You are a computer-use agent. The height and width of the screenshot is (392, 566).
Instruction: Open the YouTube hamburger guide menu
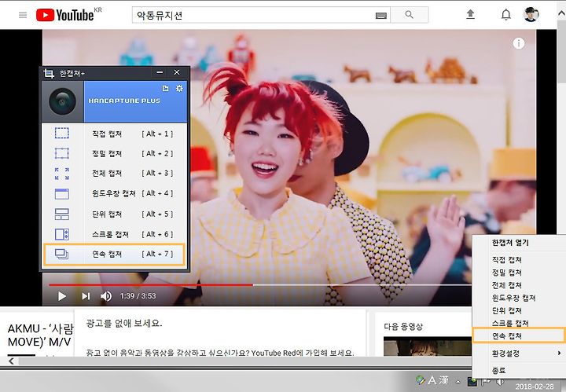[x=23, y=15]
